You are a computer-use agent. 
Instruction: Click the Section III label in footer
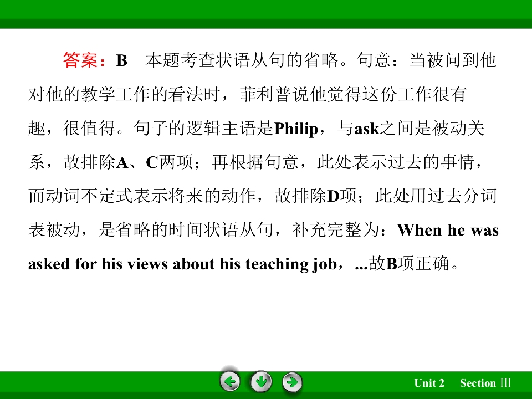tap(485, 383)
